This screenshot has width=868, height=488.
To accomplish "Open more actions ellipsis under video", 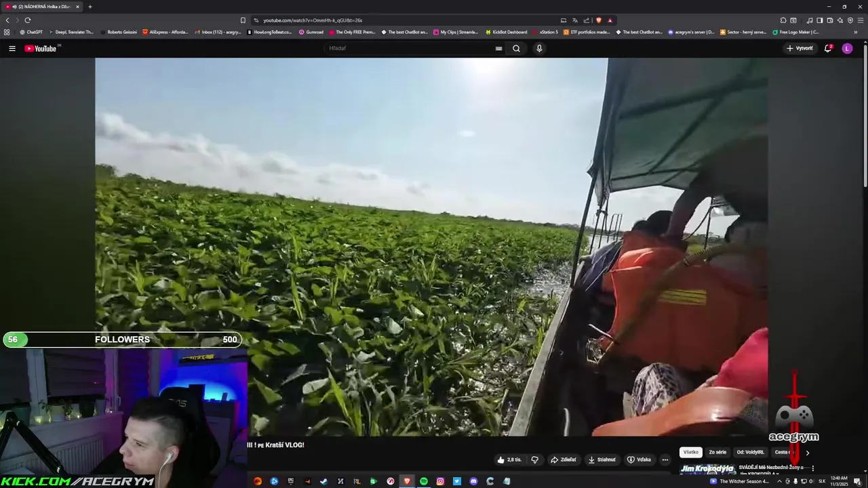I will click(x=665, y=460).
